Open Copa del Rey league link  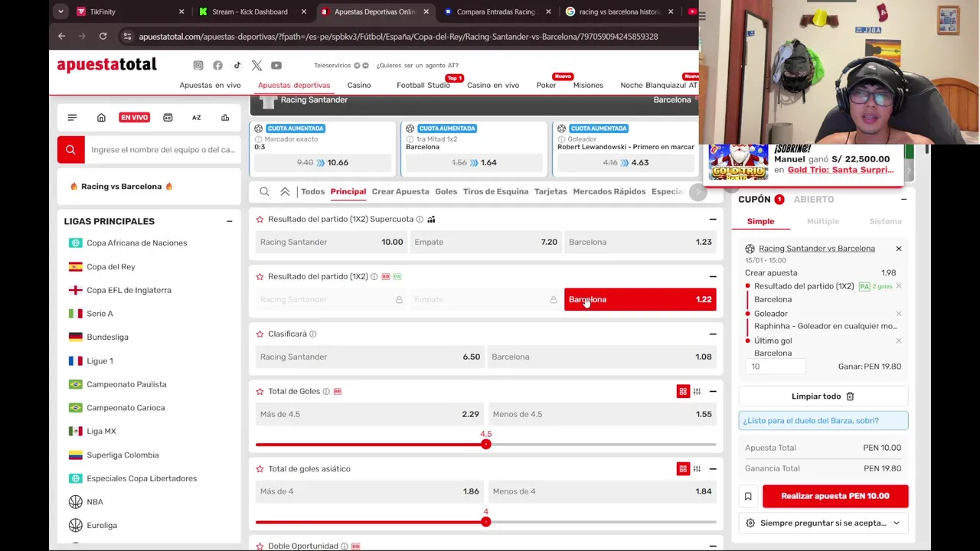point(110,266)
